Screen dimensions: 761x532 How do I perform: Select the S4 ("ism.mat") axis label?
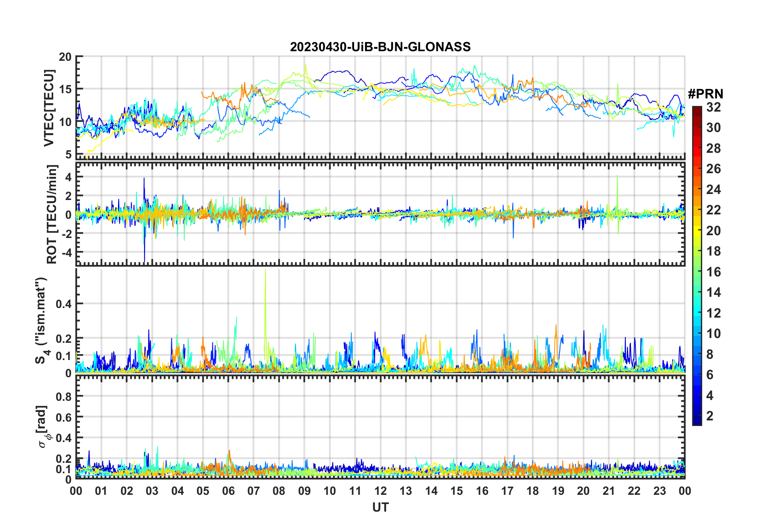click(x=41, y=320)
